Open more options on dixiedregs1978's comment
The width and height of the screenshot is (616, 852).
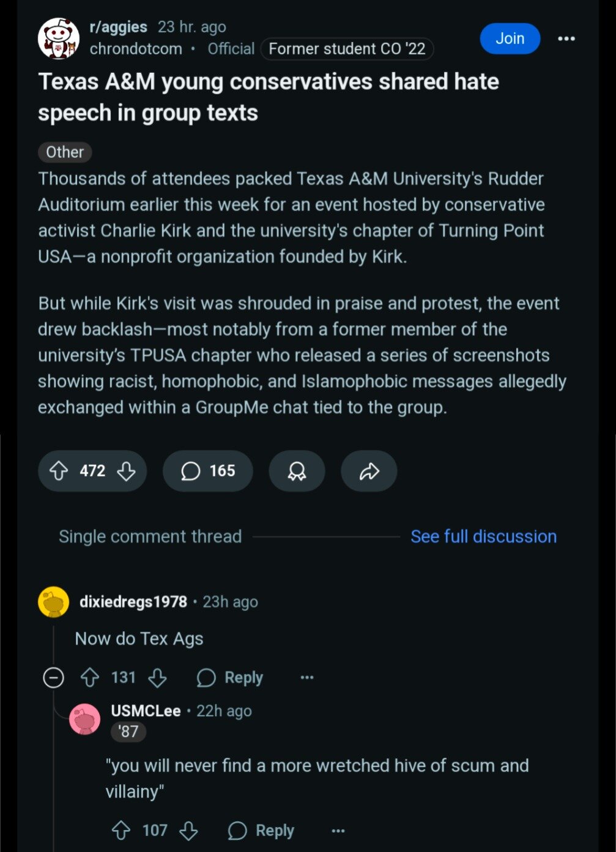tap(307, 678)
